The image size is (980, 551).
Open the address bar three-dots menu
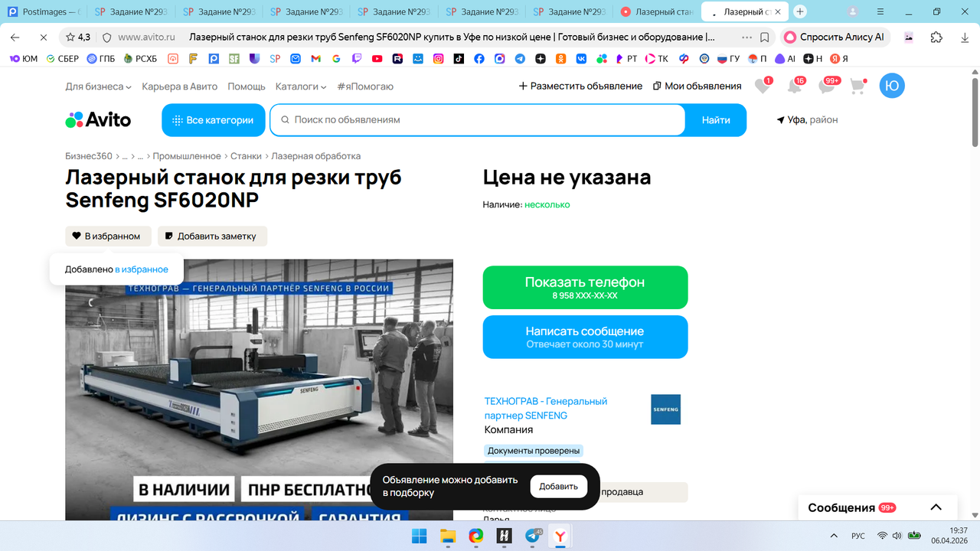pos(746,37)
